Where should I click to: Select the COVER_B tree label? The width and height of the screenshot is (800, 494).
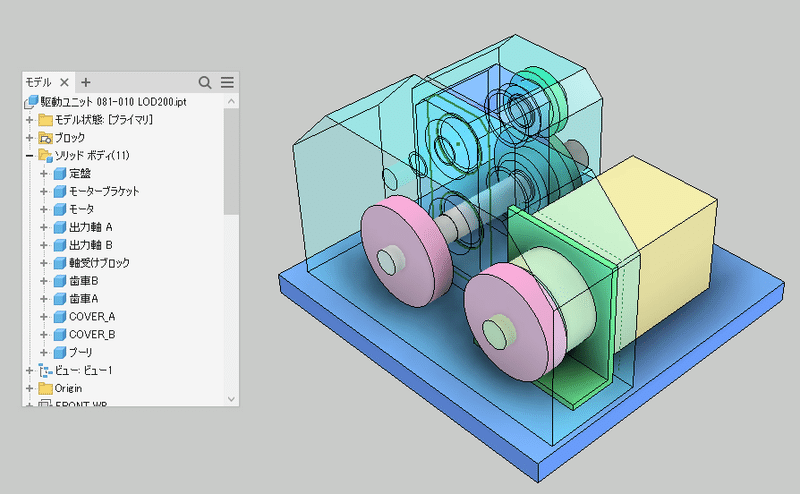pyautogui.click(x=92, y=335)
